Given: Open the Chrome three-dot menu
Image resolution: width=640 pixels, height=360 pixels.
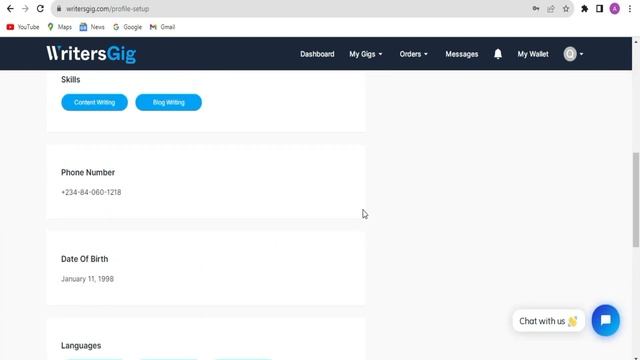Looking at the screenshot, I should click(x=630, y=9).
